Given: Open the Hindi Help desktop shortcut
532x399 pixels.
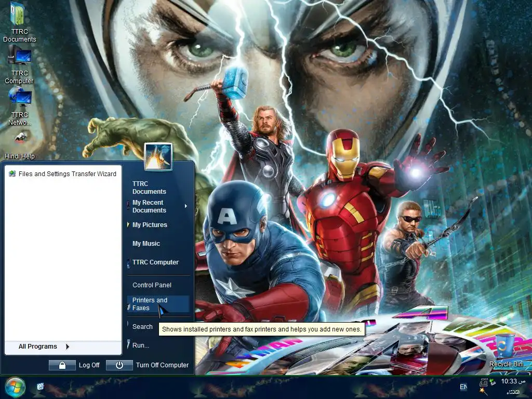Looking at the screenshot, I should coord(20,145).
